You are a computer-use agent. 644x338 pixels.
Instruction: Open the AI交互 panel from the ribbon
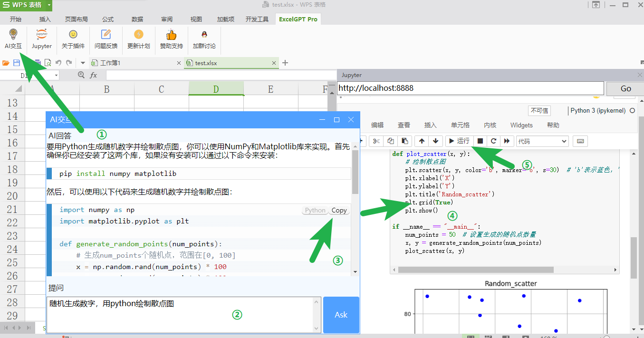point(13,39)
